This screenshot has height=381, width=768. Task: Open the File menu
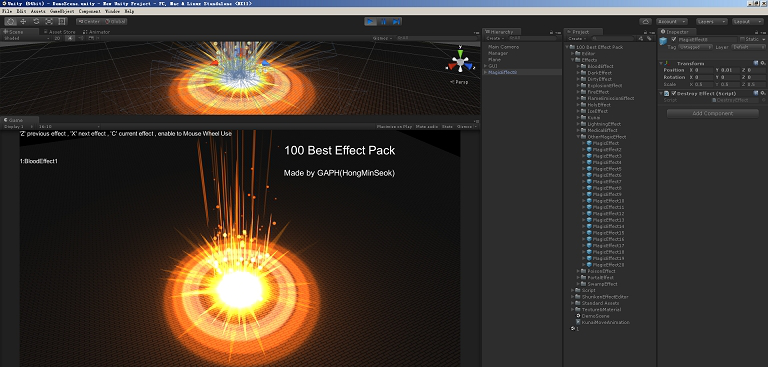coord(7,11)
